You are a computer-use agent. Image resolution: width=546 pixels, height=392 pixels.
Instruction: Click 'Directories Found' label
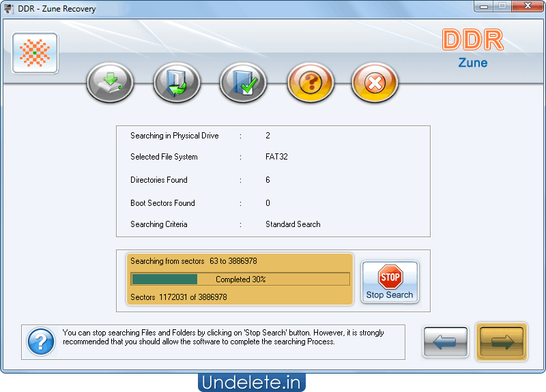[159, 180]
